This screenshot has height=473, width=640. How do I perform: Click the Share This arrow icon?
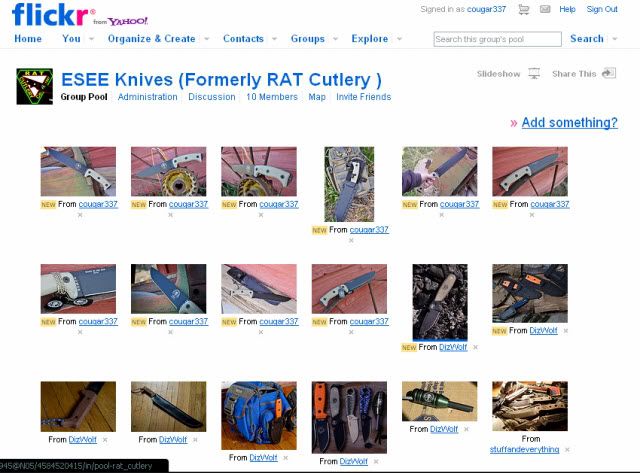[x=609, y=73]
